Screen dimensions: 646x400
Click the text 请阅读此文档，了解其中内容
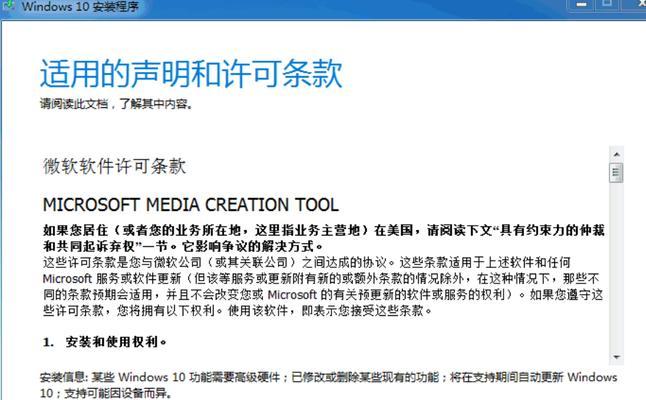tap(116, 104)
